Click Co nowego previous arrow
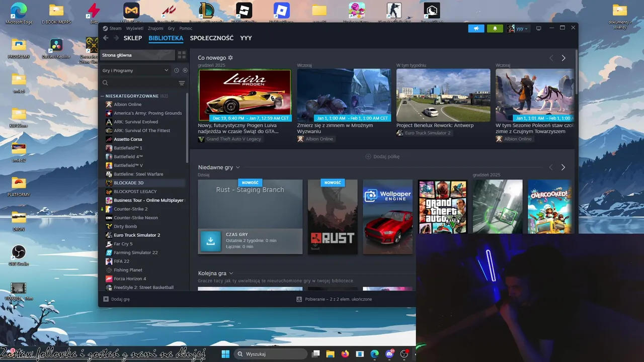The image size is (644, 362). [551, 58]
